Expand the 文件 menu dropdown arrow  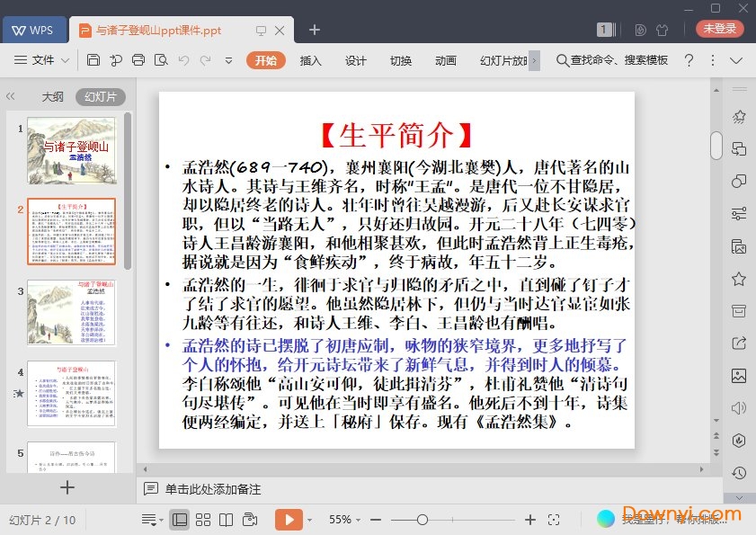(66, 61)
